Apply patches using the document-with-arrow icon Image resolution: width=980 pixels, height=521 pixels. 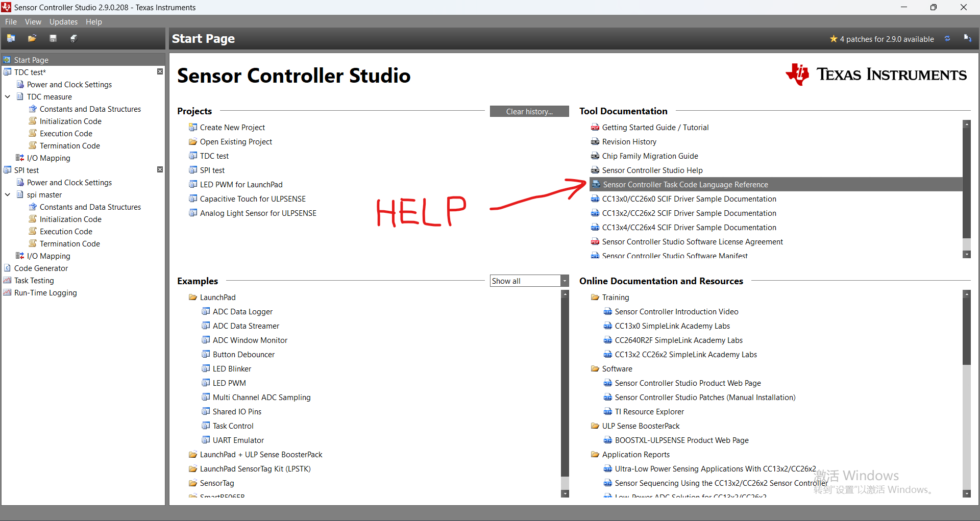[968, 39]
